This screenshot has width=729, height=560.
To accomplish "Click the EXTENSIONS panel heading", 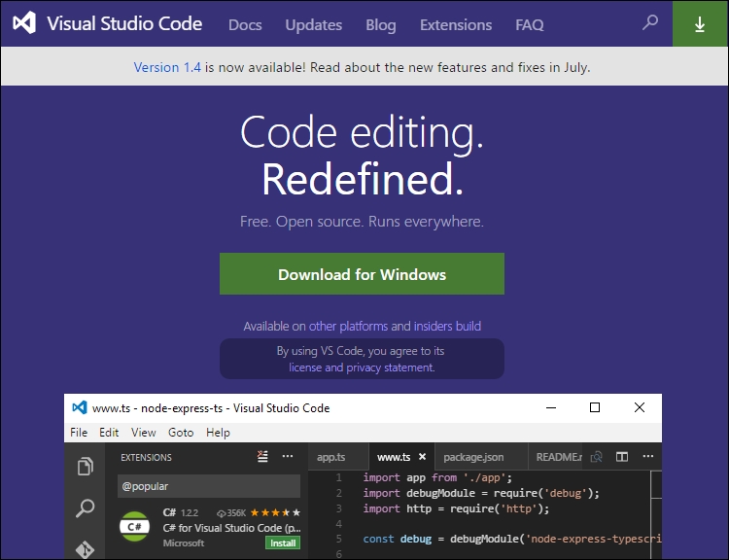I will point(146,457).
